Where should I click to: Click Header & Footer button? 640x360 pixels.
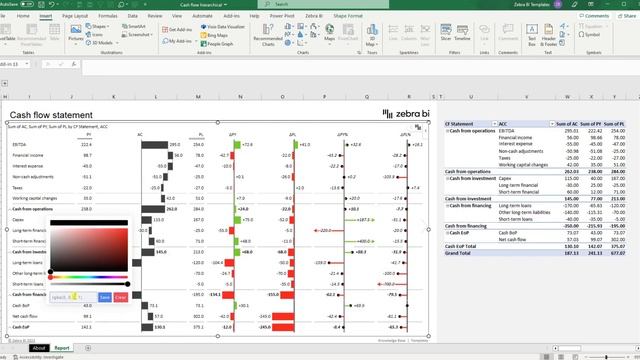point(549,35)
